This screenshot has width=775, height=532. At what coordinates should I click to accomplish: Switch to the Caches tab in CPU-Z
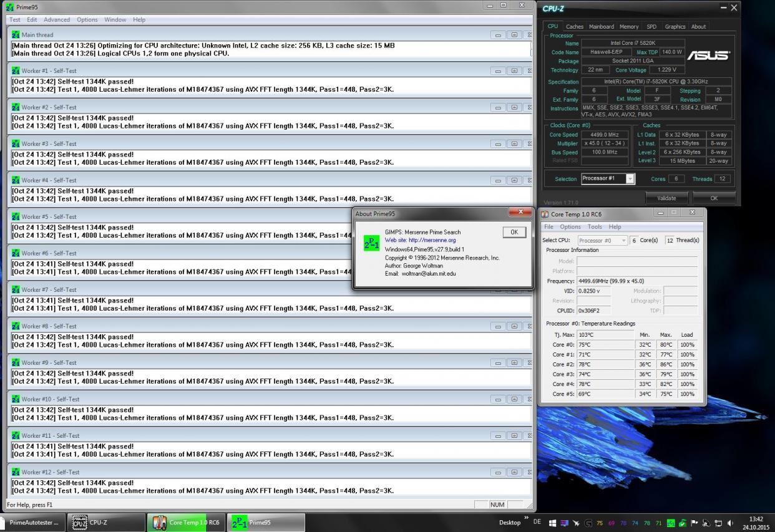(x=575, y=27)
